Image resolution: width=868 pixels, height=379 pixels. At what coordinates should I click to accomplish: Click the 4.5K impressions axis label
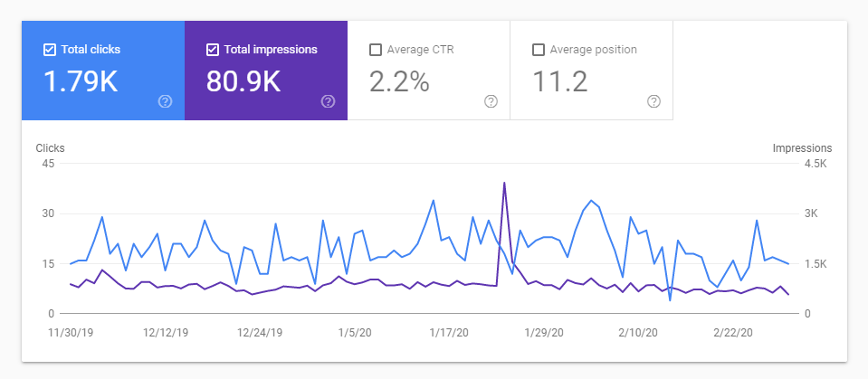click(x=815, y=164)
